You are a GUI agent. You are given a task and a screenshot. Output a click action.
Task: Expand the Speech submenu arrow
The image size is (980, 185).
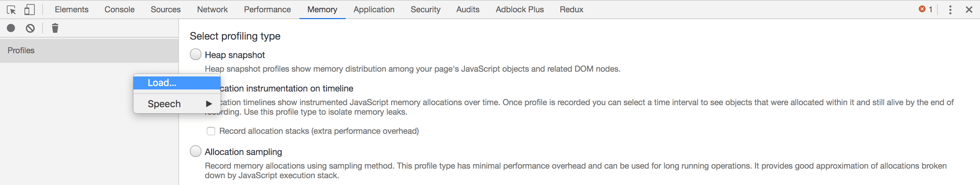(209, 104)
